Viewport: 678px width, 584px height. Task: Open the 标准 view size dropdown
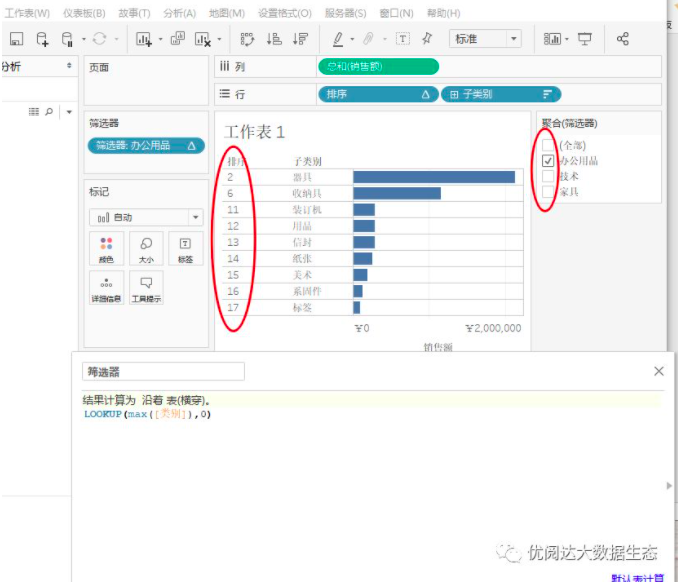pyautogui.click(x=486, y=39)
